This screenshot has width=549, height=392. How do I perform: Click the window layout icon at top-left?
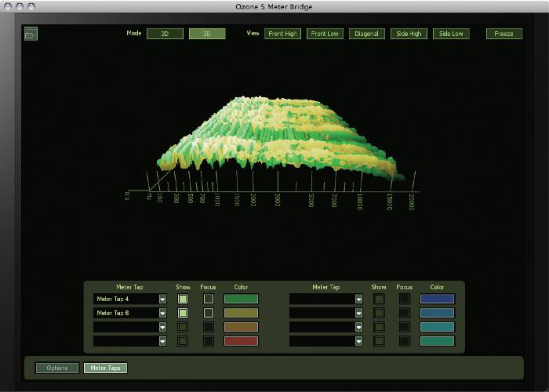pos(31,33)
